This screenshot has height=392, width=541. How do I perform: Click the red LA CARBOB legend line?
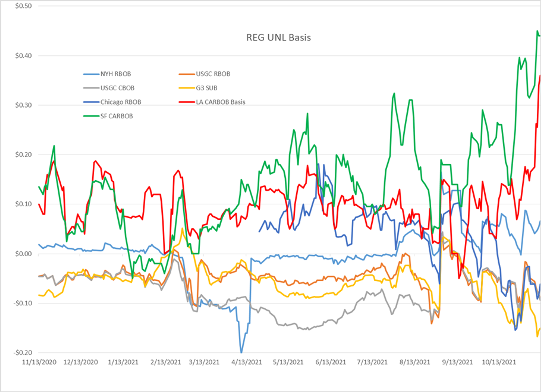[x=187, y=102]
